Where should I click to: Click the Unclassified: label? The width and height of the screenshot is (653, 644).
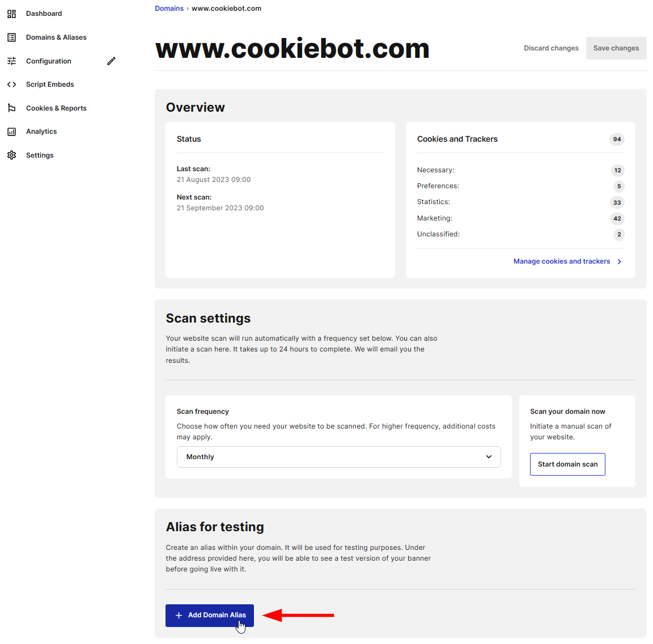[x=438, y=234]
